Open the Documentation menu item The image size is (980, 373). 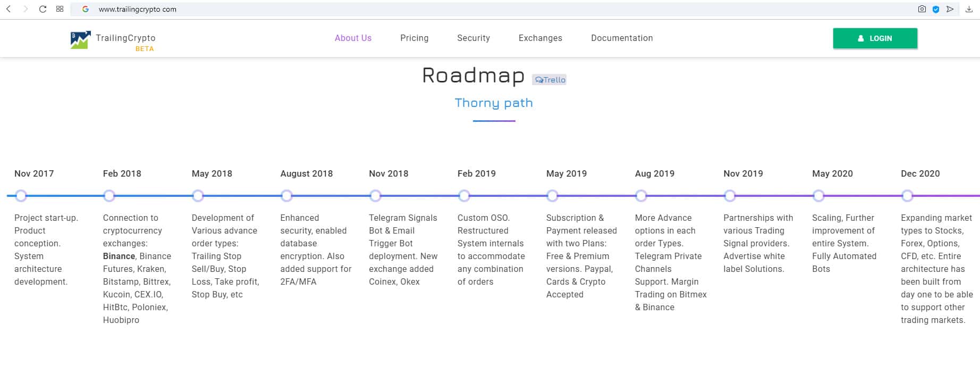point(622,38)
